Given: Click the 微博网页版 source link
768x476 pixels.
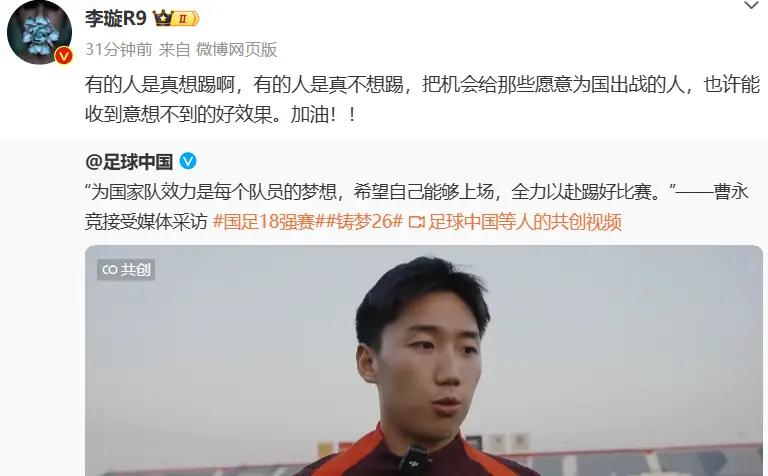Looking at the screenshot, I should point(237,49).
